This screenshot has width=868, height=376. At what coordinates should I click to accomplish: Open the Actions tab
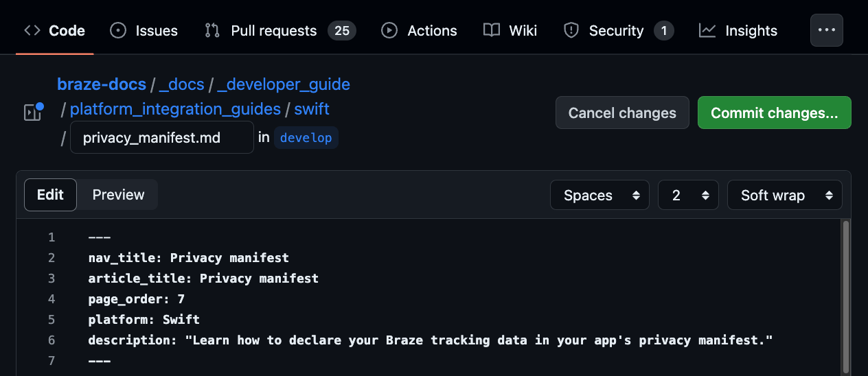point(419,30)
